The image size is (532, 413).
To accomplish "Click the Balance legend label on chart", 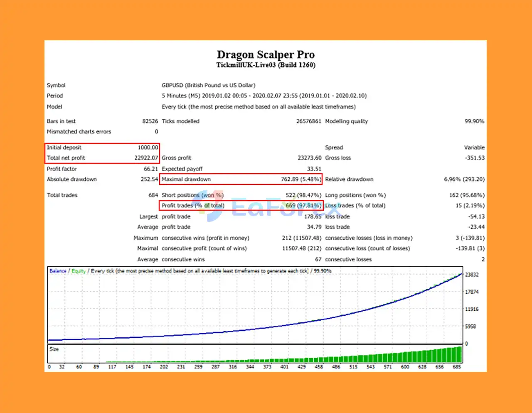I will 58,271.
